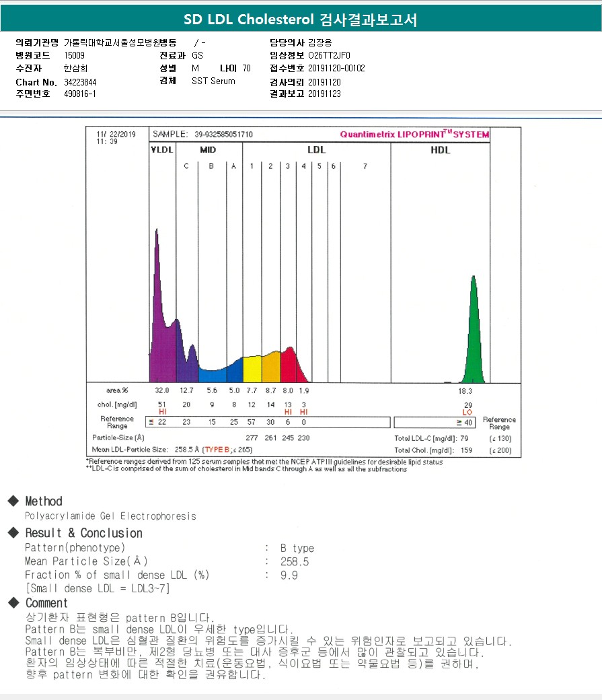Click the 'Particle-Size (Å)' row label
Image resolution: width=602 pixels, height=700 pixels.
(x=118, y=438)
